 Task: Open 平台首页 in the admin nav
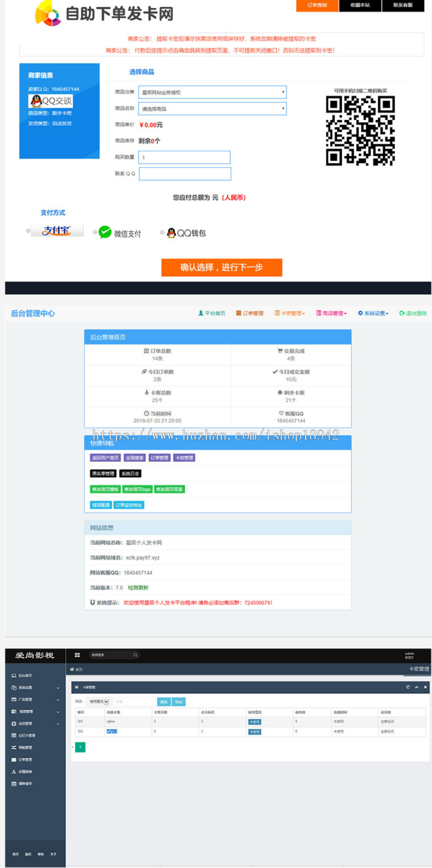pyautogui.click(x=212, y=313)
